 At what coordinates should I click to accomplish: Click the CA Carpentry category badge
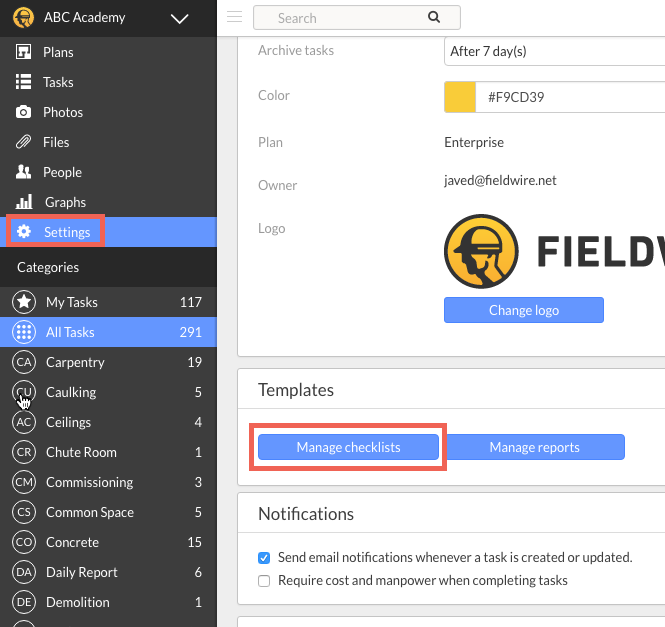tap(24, 362)
